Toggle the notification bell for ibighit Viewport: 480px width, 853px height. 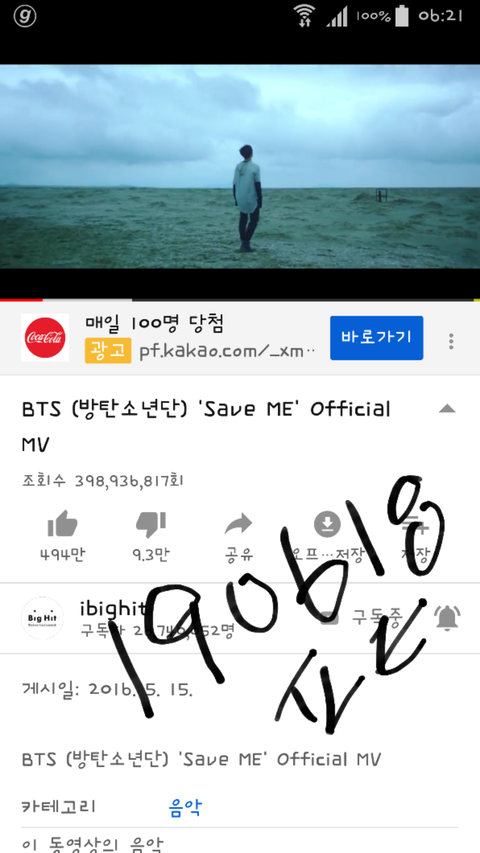447,617
